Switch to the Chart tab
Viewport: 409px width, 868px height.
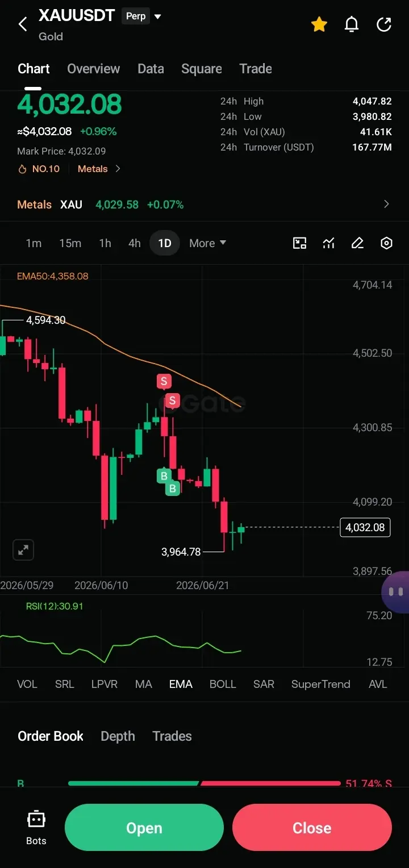[x=34, y=69]
